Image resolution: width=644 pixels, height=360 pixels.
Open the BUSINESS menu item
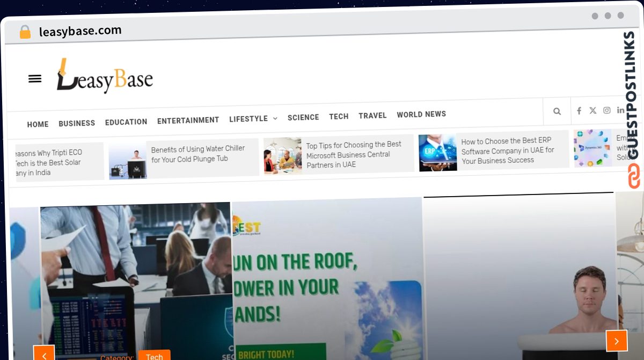[77, 123]
